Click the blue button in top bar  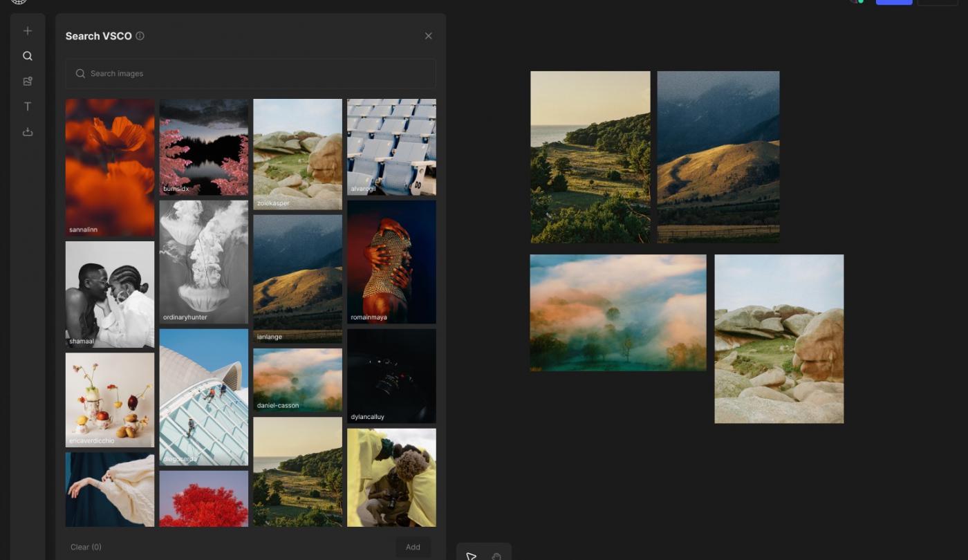coord(893,2)
